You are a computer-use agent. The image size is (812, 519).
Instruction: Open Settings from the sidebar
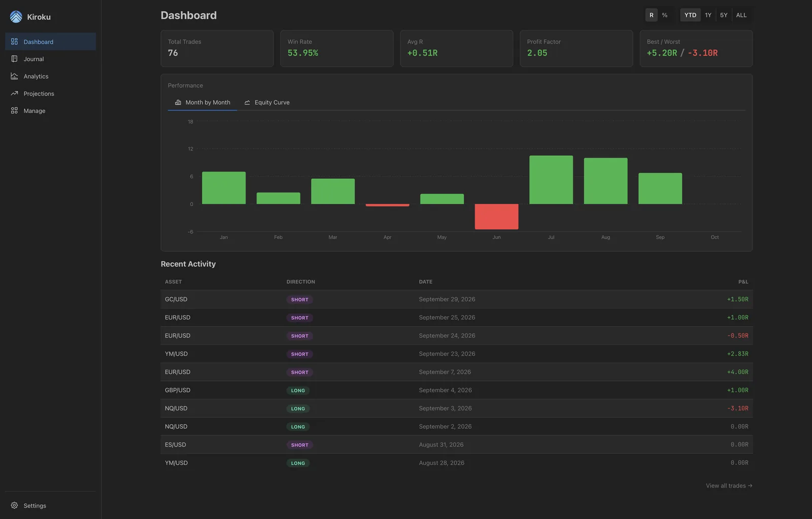tap(50, 505)
